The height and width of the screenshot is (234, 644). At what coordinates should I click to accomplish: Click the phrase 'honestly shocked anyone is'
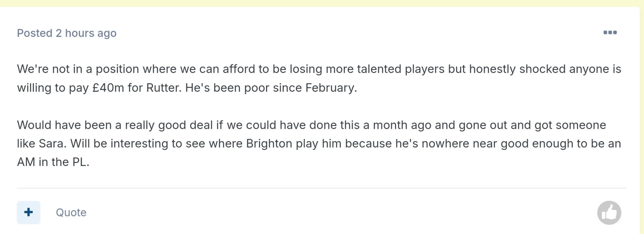(545, 69)
